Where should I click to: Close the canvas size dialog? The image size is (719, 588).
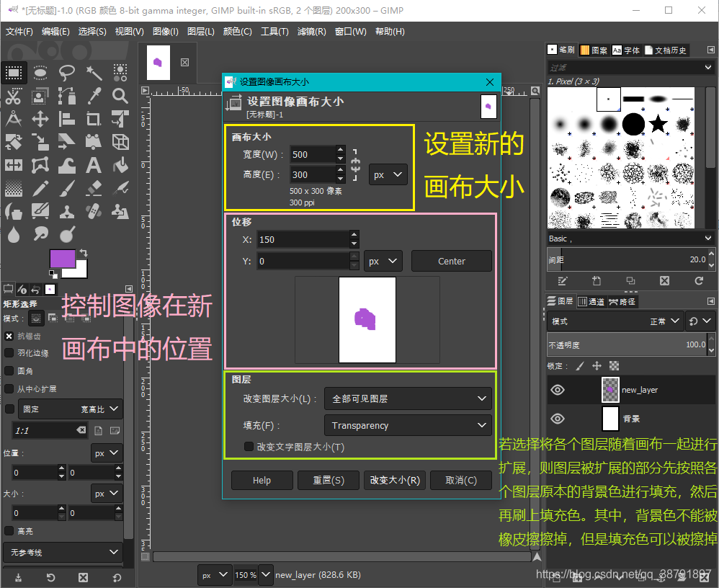[x=490, y=82]
